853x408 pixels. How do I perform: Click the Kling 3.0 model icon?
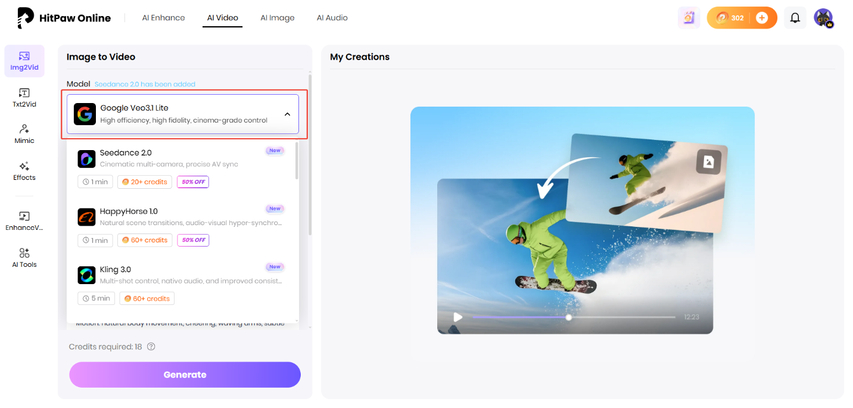86,275
